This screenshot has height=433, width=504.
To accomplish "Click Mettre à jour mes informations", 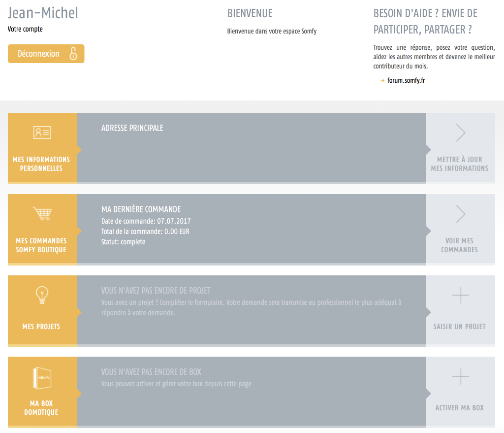I will tap(459, 164).
